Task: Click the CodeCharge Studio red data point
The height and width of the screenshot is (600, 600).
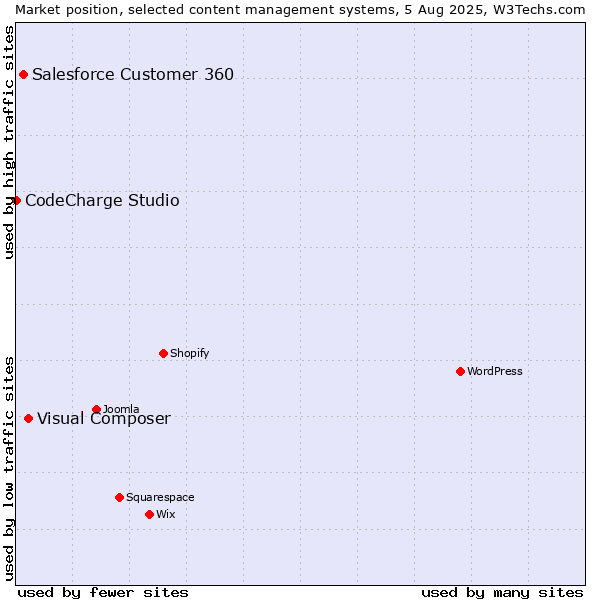Action: (16, 201)
